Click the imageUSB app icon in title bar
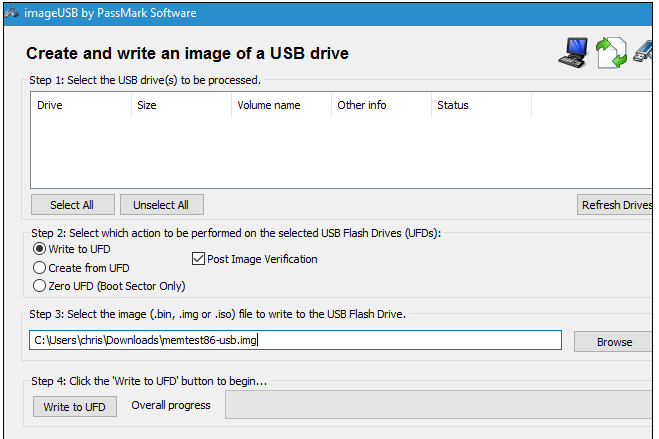This screenshot has width=659, height=439. [11, 13]
